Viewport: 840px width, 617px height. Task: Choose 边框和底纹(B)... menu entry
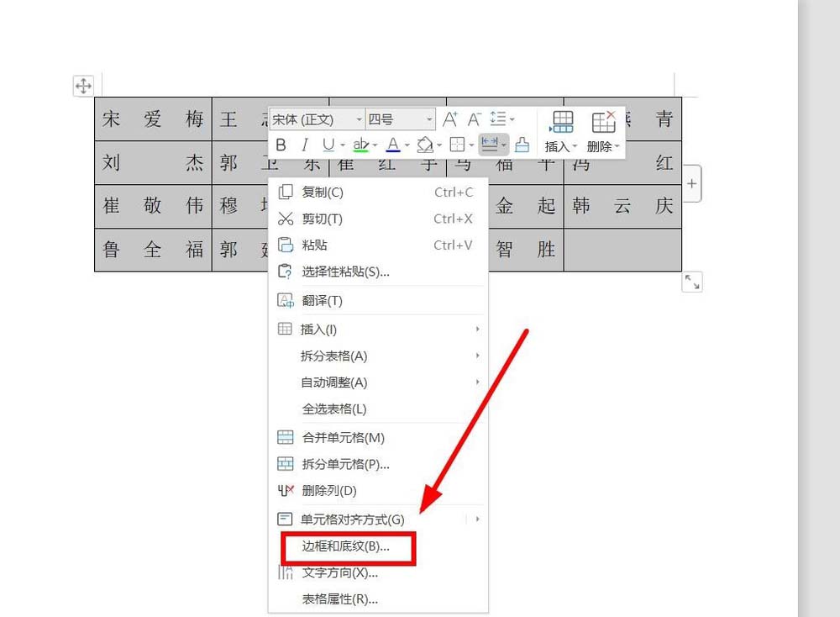pyautogui.click(x=378, y=546)
